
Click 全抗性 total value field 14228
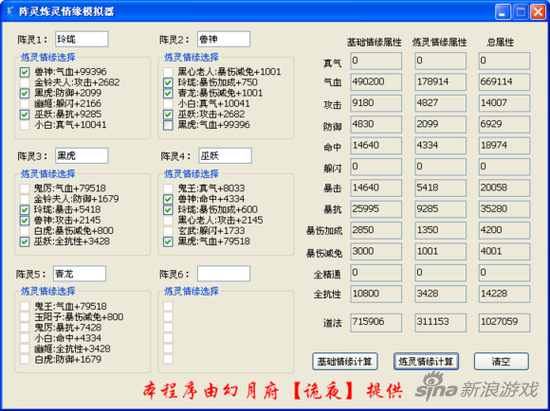click(504, 294)
